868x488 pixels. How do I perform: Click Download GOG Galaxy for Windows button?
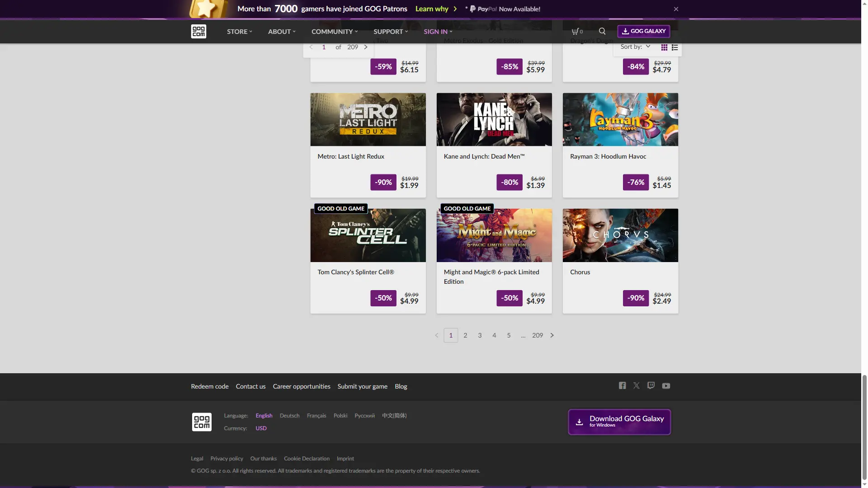619,422
